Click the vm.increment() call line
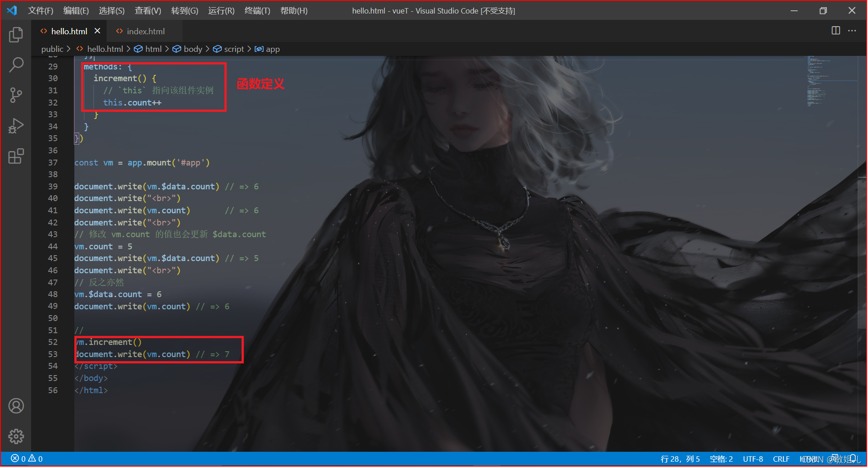The image size is (868, 468). (x=108, y=342)
